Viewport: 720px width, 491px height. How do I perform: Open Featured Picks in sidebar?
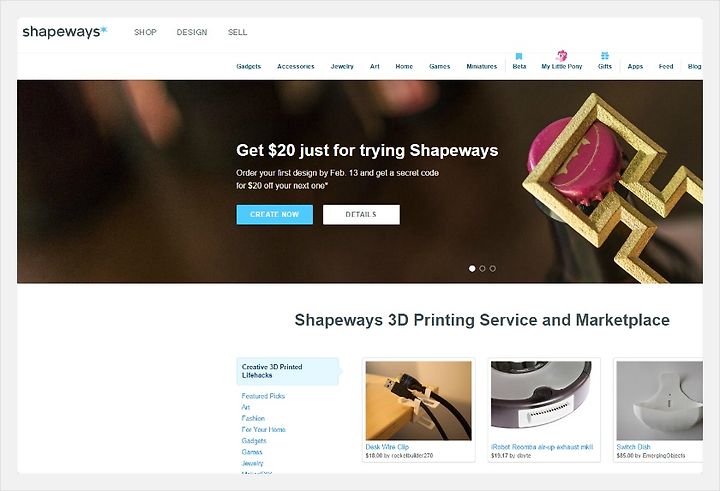[x=263, y=396]
